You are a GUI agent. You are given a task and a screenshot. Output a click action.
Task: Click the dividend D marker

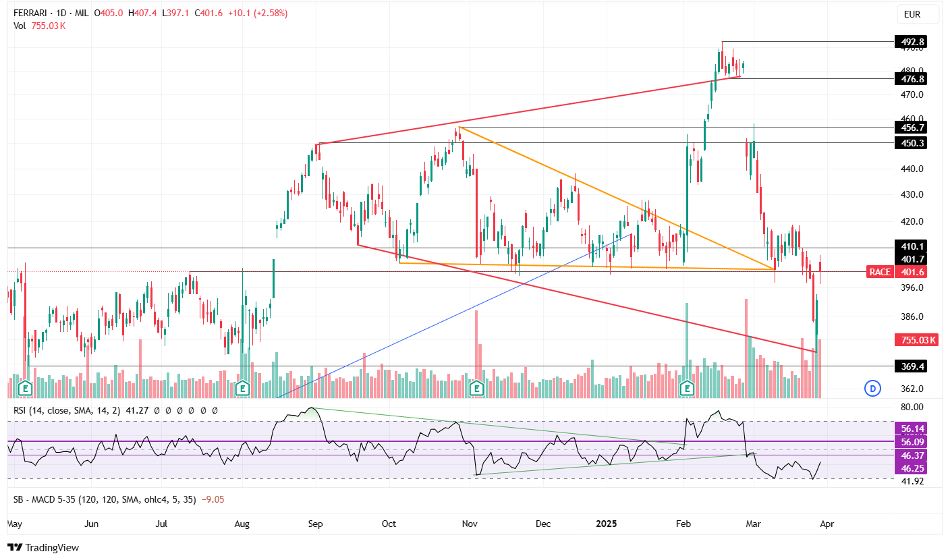[872, 388]
